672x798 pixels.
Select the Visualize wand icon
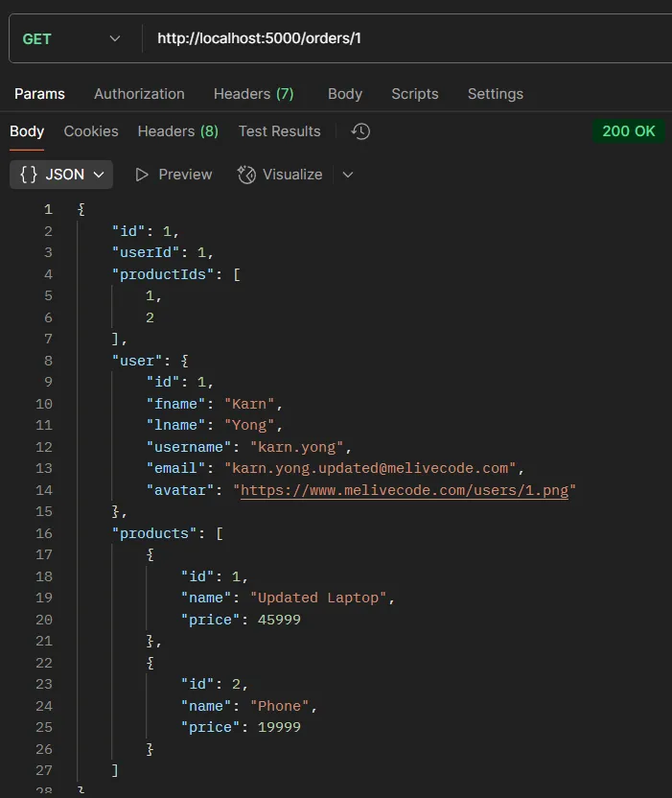pos(245,174)
